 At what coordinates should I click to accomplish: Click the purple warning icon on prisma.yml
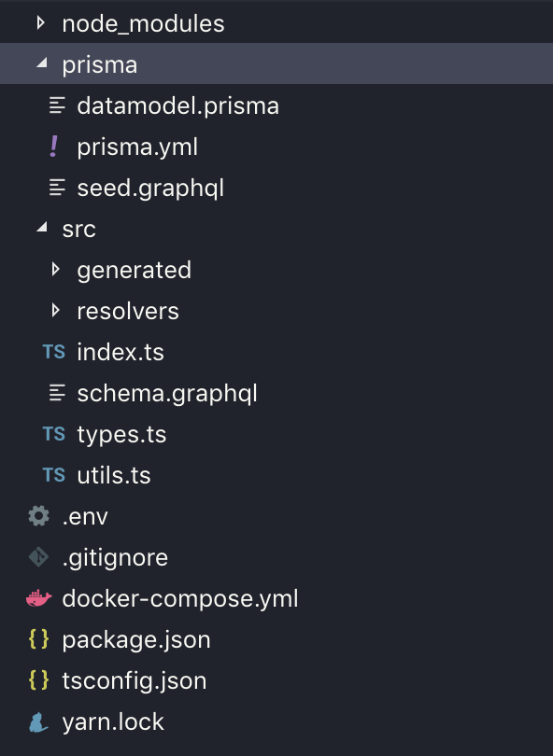coord(51,147)
